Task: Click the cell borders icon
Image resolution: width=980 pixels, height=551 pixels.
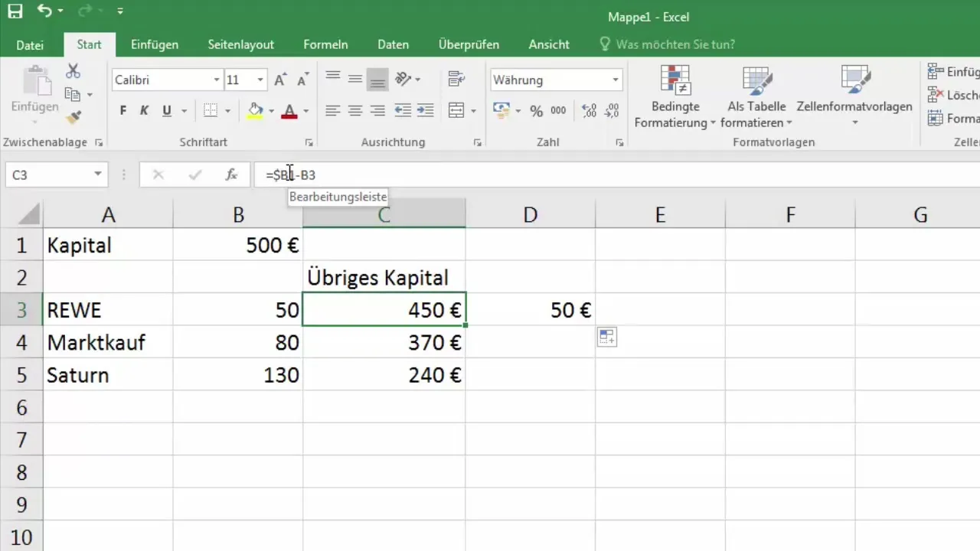Action: 211,111
